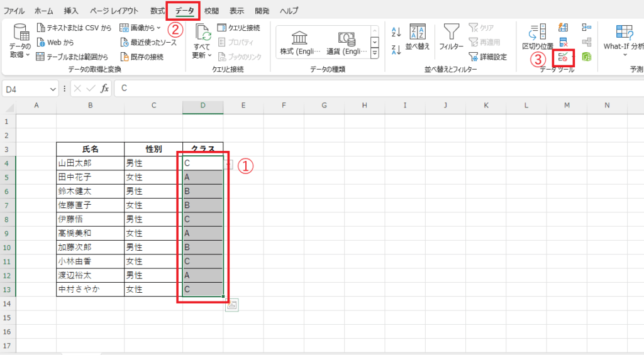Click the Flash Fill icon

pos(563,28)
